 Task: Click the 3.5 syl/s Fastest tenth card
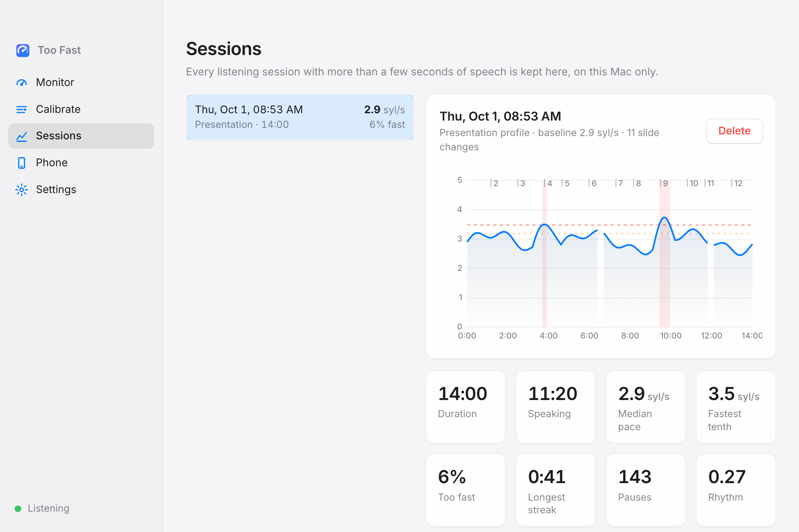coord(736,407)
